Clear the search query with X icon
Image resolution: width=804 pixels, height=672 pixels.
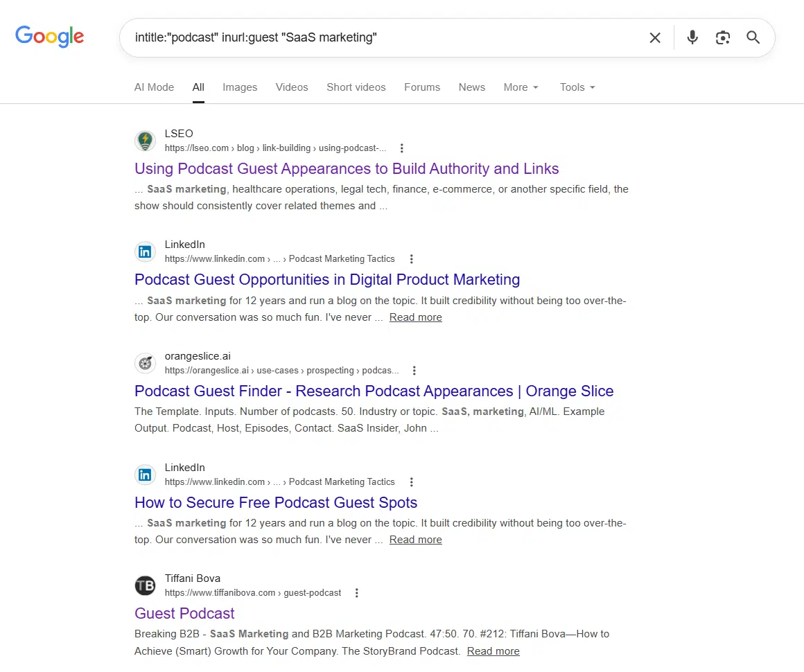[655, 37]
